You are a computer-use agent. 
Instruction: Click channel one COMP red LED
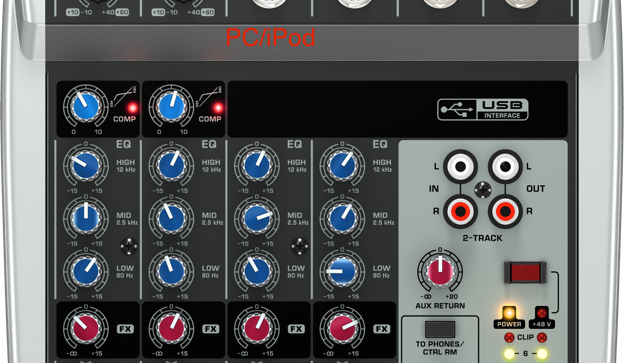pos(132,108)
